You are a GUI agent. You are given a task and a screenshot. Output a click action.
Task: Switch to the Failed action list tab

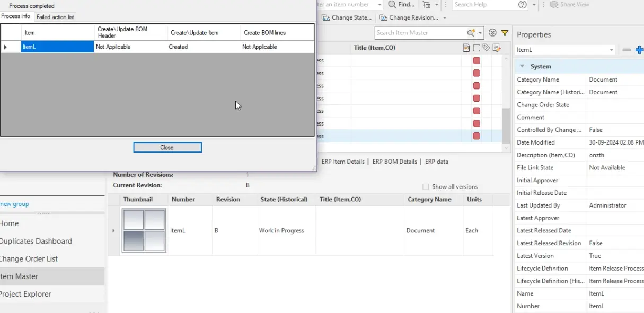[55, 17]
